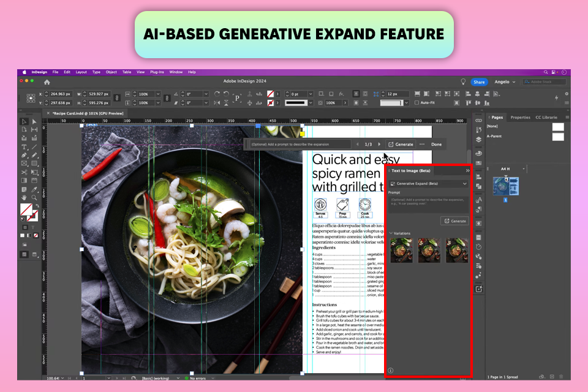Open the A4 H page size dropdown

(524, 169)
